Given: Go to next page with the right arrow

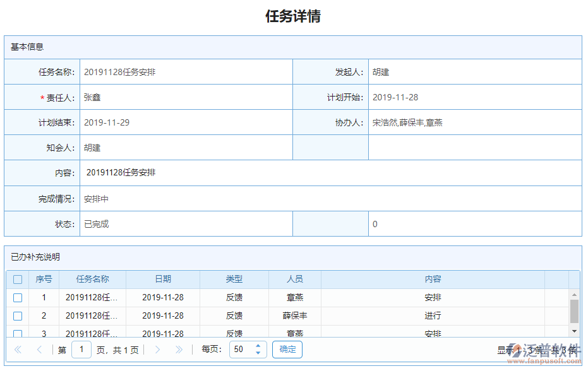Looking at the screenshot, I should 157,349.
